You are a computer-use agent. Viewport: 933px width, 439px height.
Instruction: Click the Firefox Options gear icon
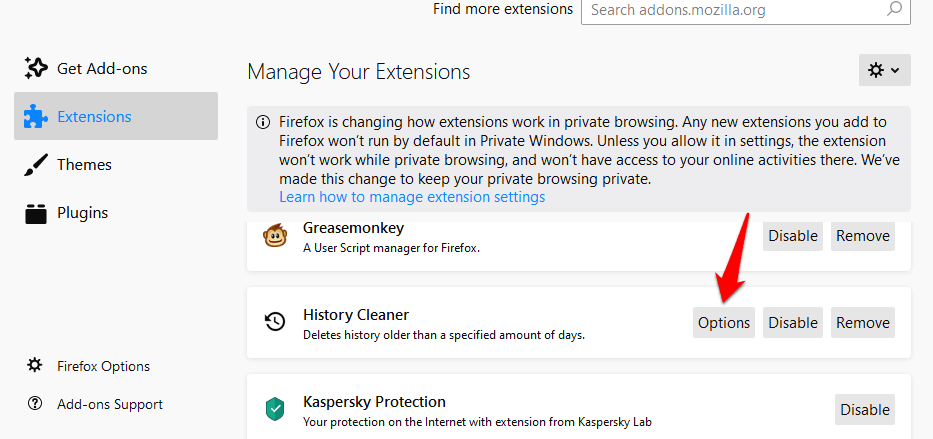[x=35, y=365]
